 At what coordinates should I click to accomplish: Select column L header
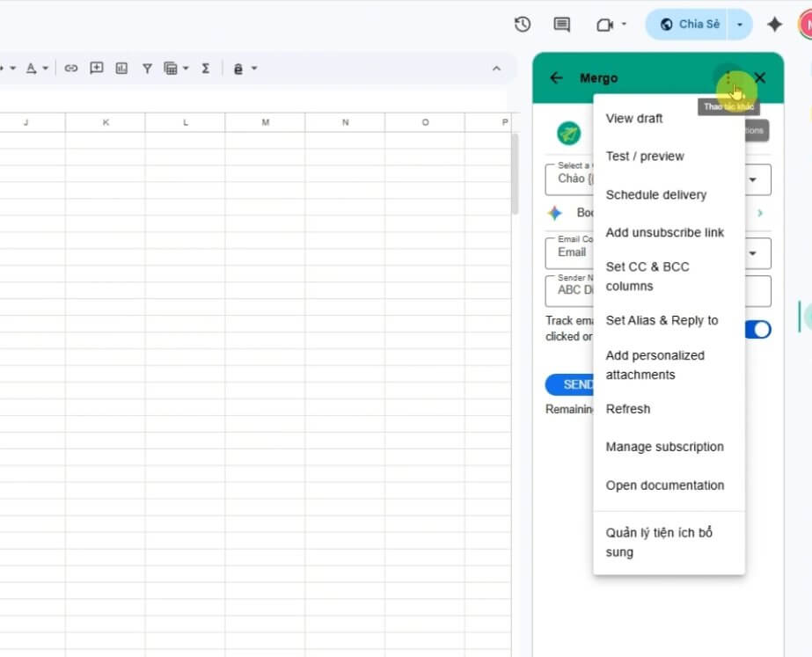pos(186,122)
